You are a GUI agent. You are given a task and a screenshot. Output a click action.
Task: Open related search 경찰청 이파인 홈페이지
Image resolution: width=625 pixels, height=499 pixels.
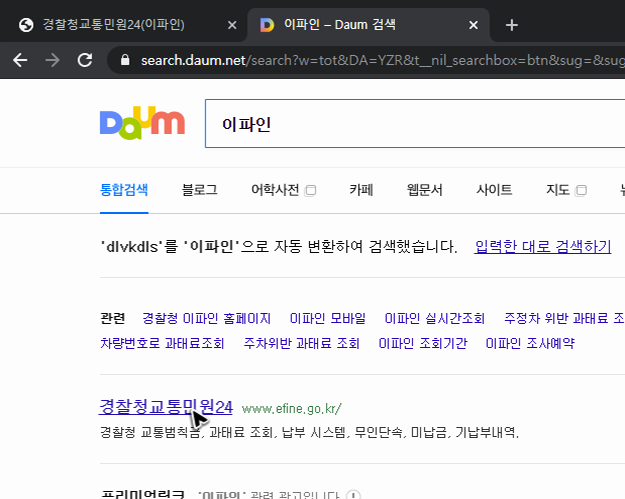206,318
